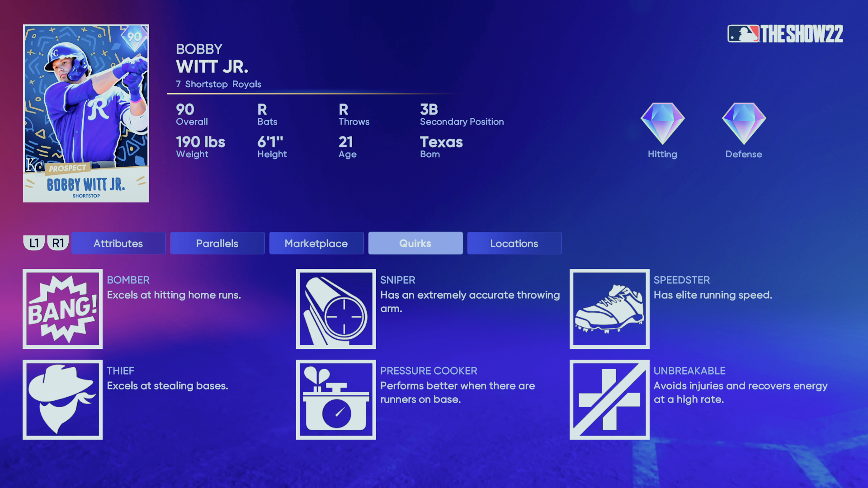Click the Speedster quirk icon

tap(609, 309)
